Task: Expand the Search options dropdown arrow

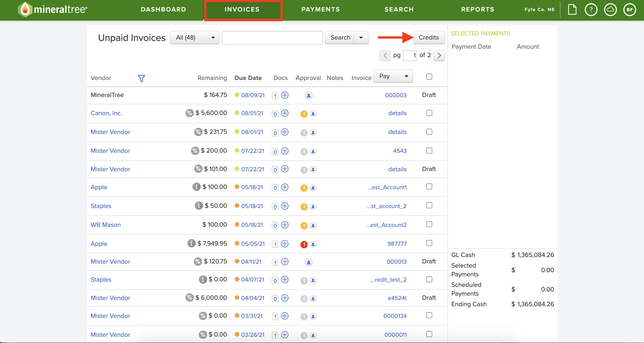Action: click(361, 37)
